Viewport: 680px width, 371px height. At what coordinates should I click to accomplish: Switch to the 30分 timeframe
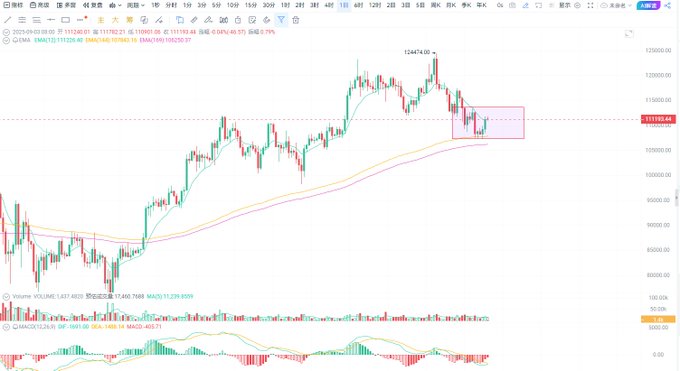pyautogui.click(x=268, y=5)
